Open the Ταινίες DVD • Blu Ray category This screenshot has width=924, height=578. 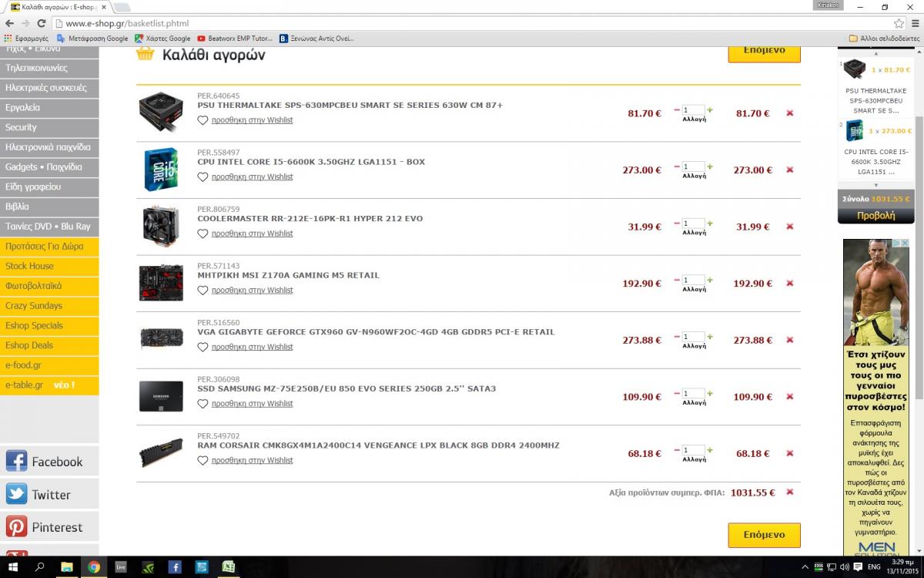(49, 227)
